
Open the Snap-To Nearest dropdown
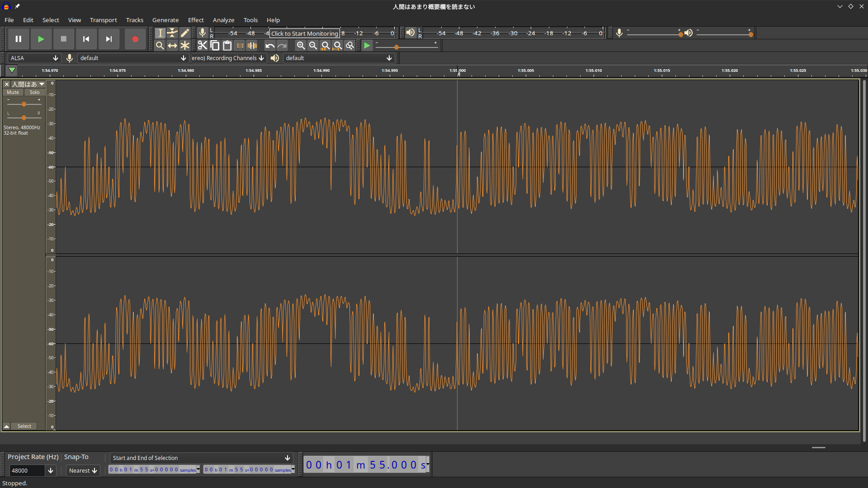pos(83,470)
